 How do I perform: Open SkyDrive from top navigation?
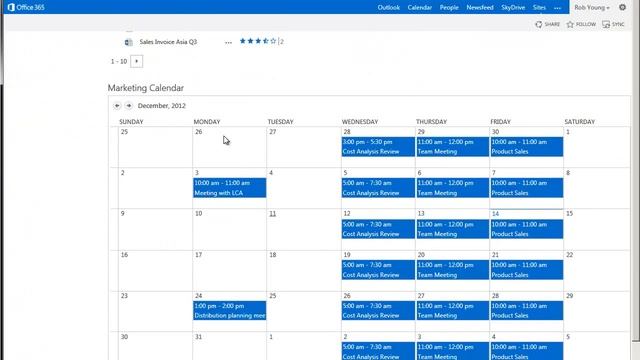click(x=513, y=8)
